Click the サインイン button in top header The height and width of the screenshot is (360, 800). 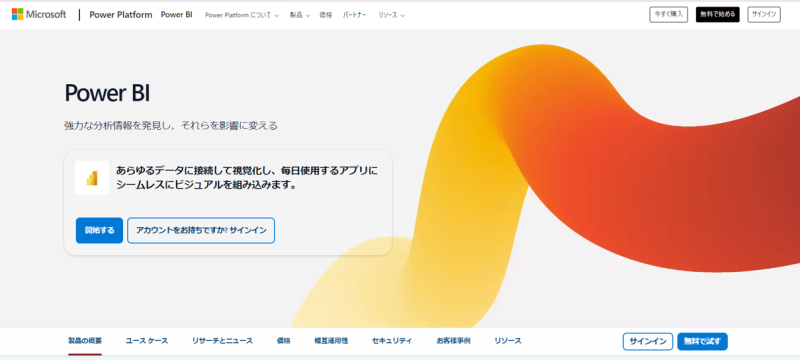click(764, 14)
